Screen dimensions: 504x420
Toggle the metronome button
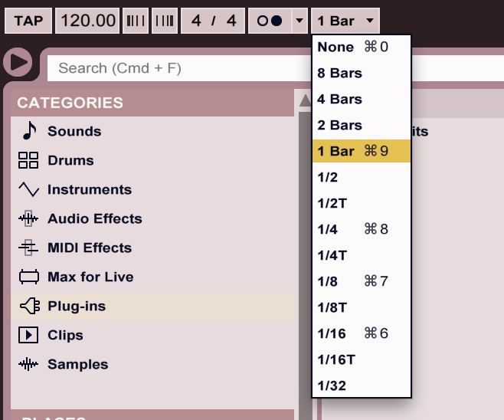tap(270, 21)
